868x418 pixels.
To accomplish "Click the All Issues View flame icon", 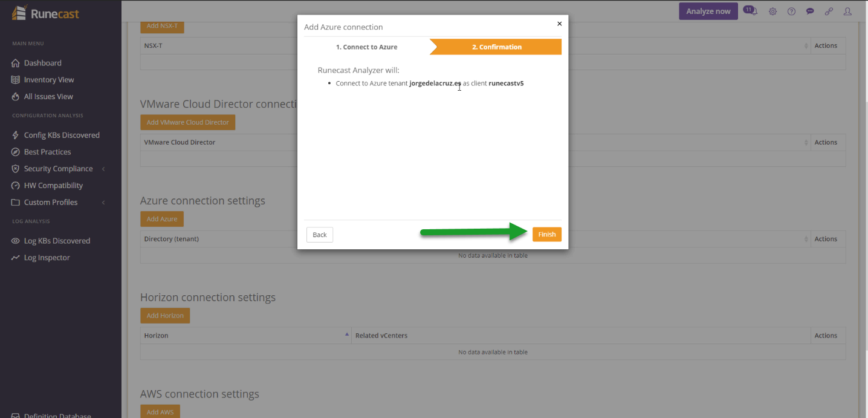I will [16, 97].
